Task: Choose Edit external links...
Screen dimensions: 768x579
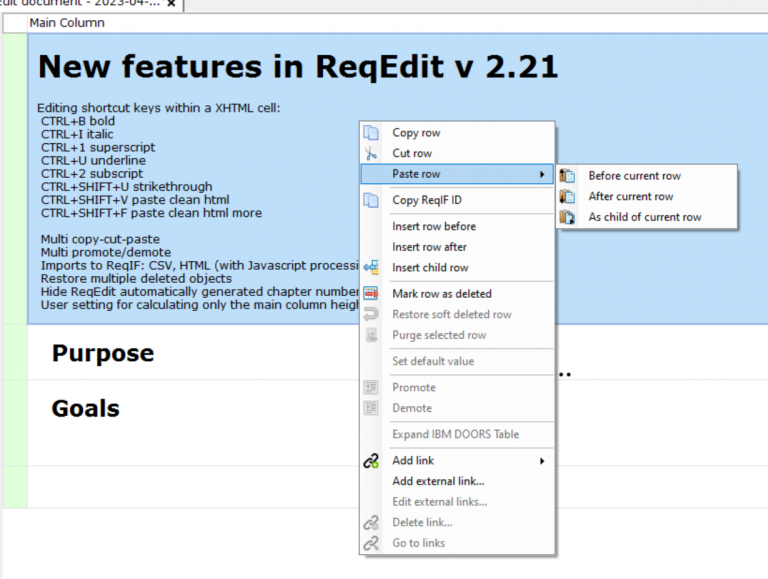Action: coord(457,502)
